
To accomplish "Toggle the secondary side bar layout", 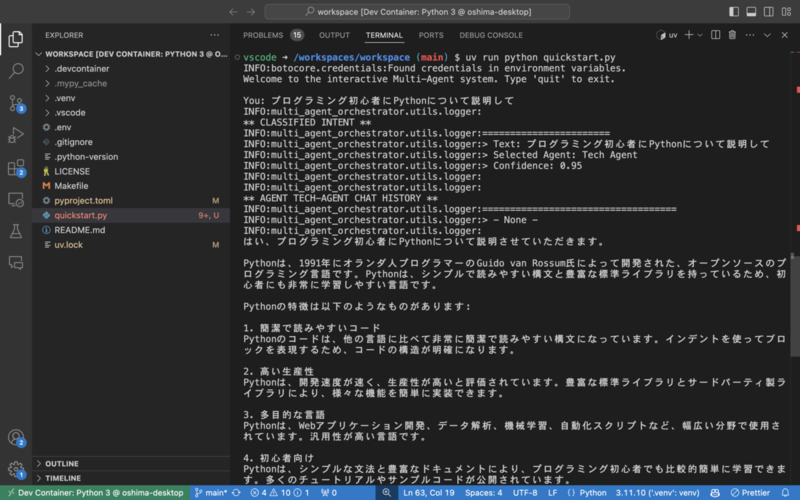I will [768, 11].
